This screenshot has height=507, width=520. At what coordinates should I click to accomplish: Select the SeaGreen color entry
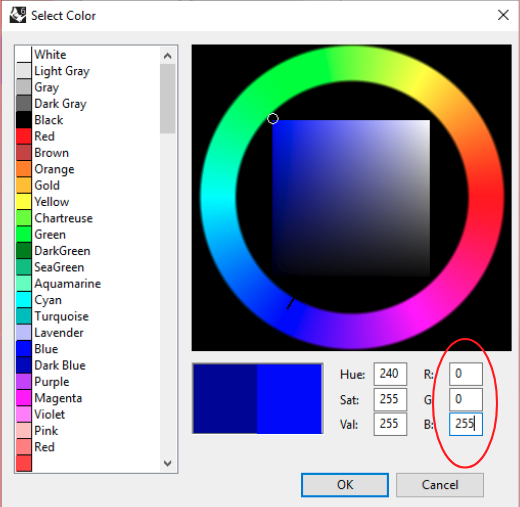[x=88, y=267]
